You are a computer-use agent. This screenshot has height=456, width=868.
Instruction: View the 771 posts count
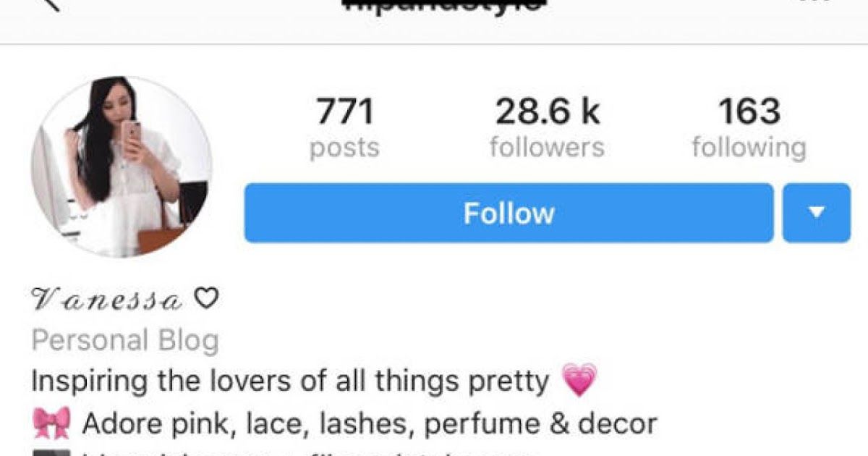point(345,128)
